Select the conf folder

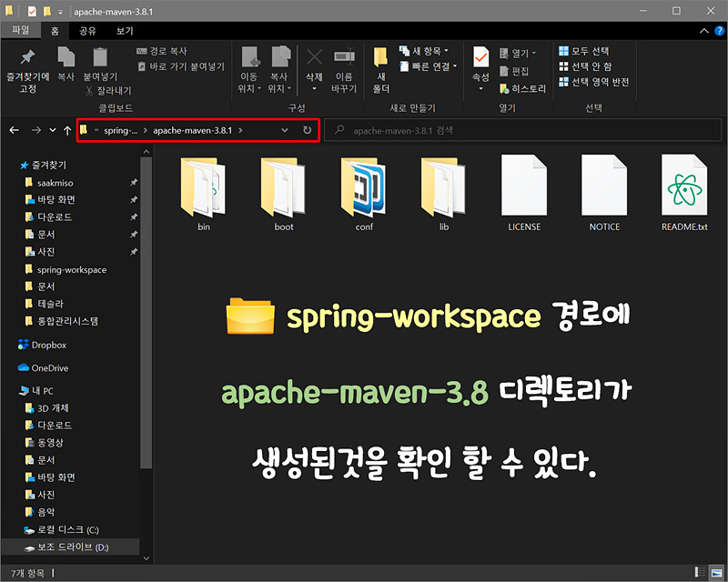[x=363, y=194]
